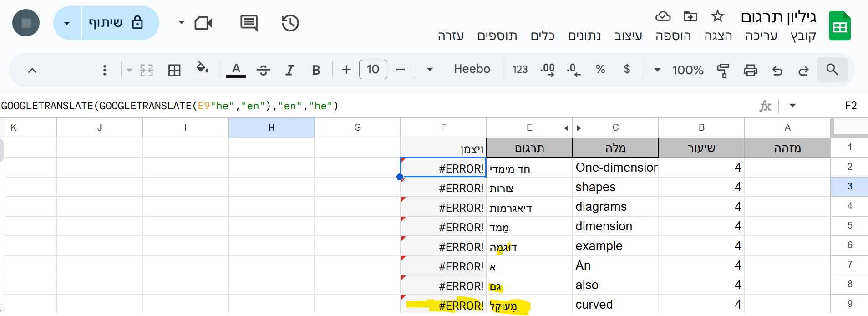Open the comments panel icon
Screen dimensions: 868x316
click(249, 23)
